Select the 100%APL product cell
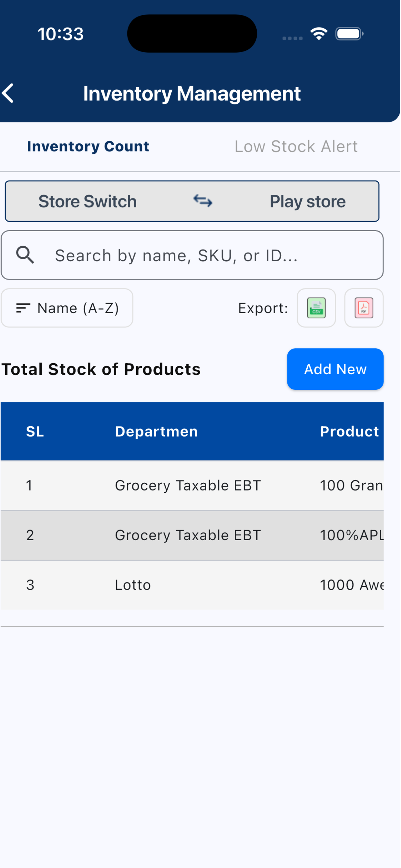Screen dimensions: 401x868 click(352, 535)
